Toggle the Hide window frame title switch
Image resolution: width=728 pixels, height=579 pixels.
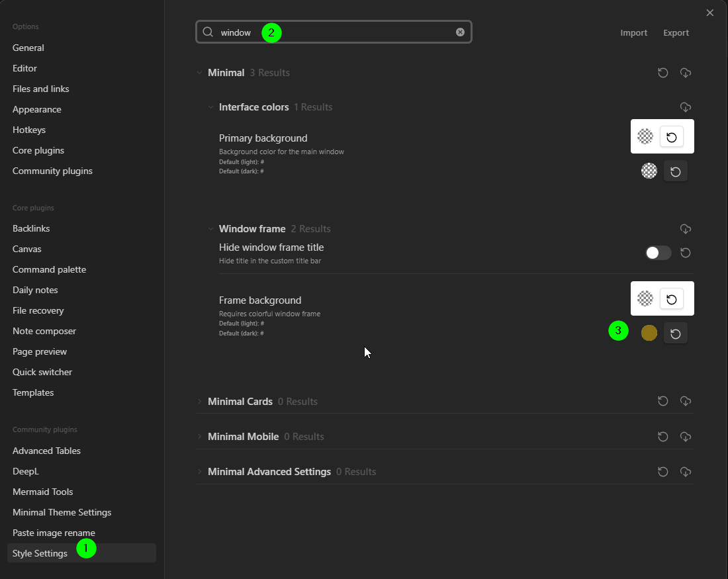(x=658, y=253)
